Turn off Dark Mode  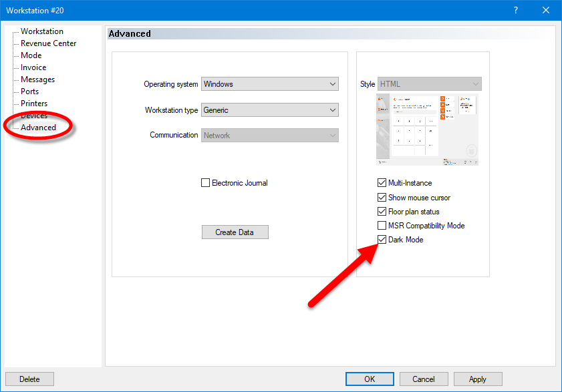382,239
